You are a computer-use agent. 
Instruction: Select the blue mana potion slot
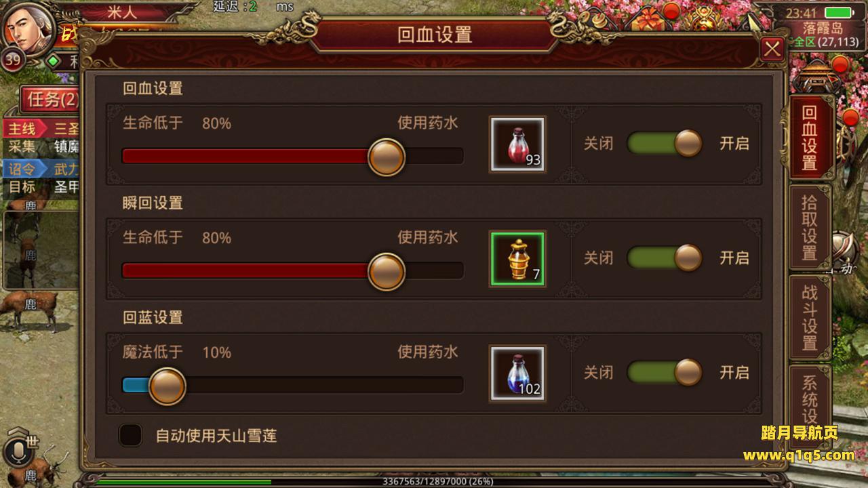point(517,373)
